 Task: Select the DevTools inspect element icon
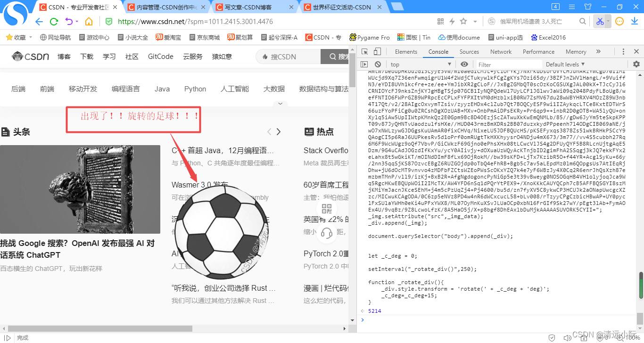click(x=365, y=52)
